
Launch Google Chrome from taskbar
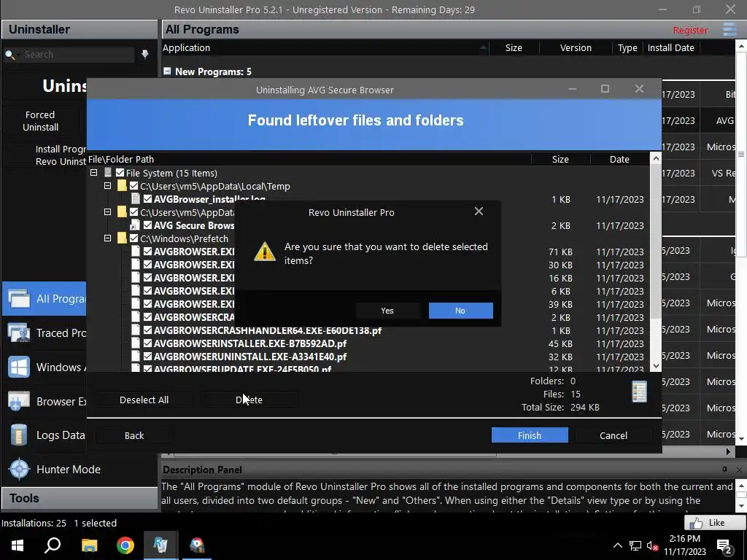[x=125, y=545]
